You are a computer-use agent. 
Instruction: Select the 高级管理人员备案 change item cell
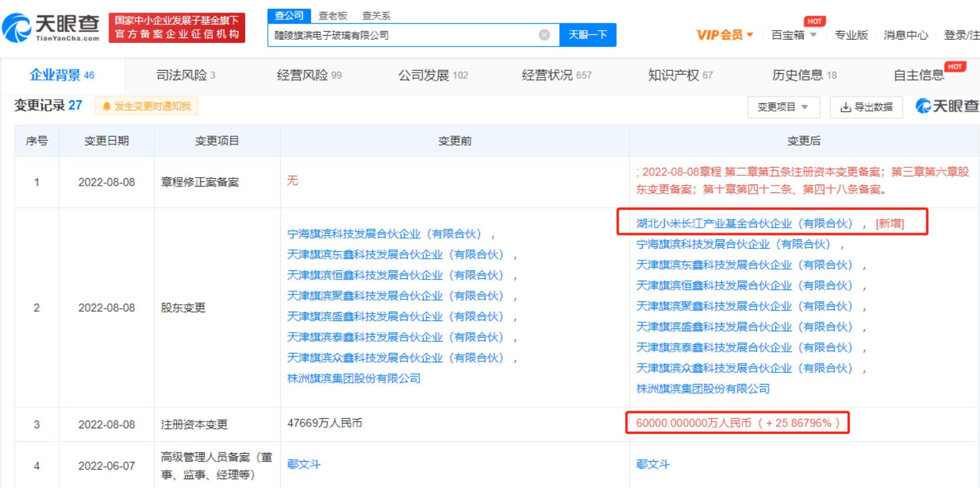point(217,466)
